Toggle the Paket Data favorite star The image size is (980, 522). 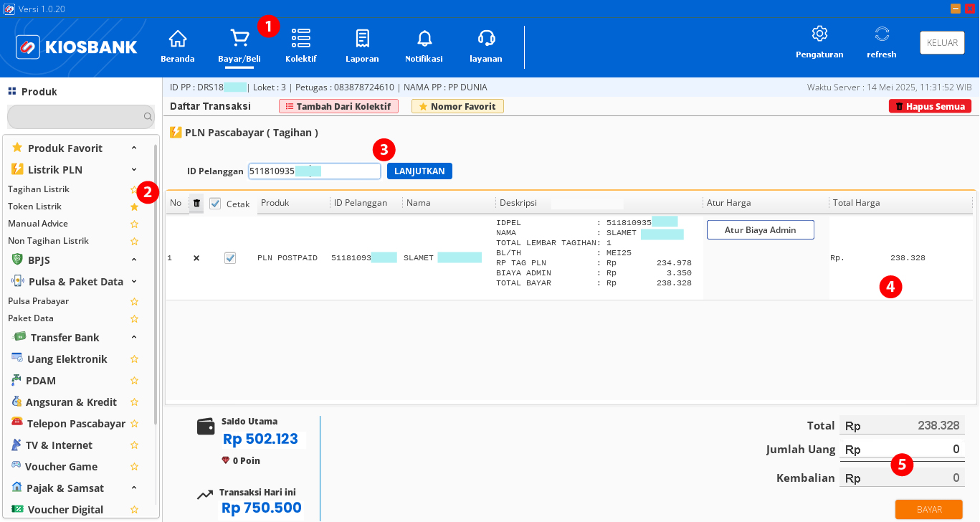point(134,318)
